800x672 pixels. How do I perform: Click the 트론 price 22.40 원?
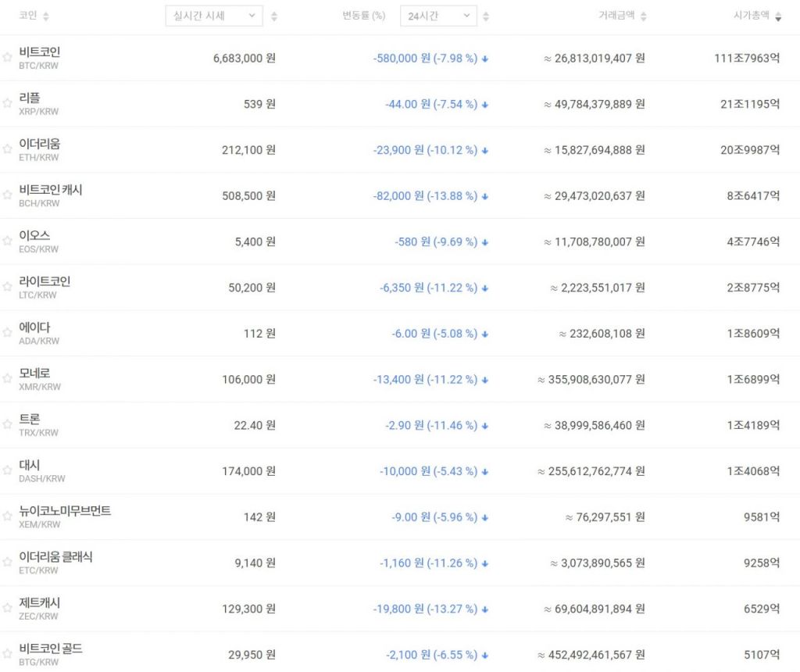[255, 425]
